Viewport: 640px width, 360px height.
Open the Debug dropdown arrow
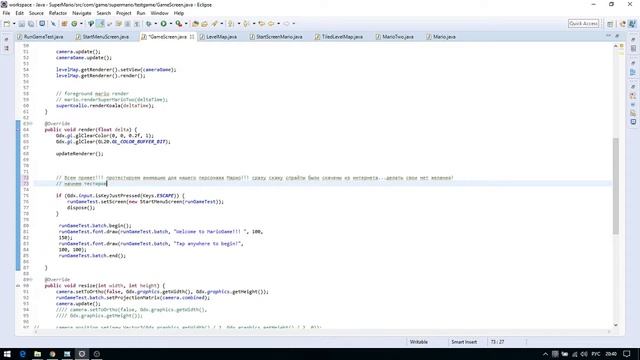pyautogui.click(x=156, y=24)
